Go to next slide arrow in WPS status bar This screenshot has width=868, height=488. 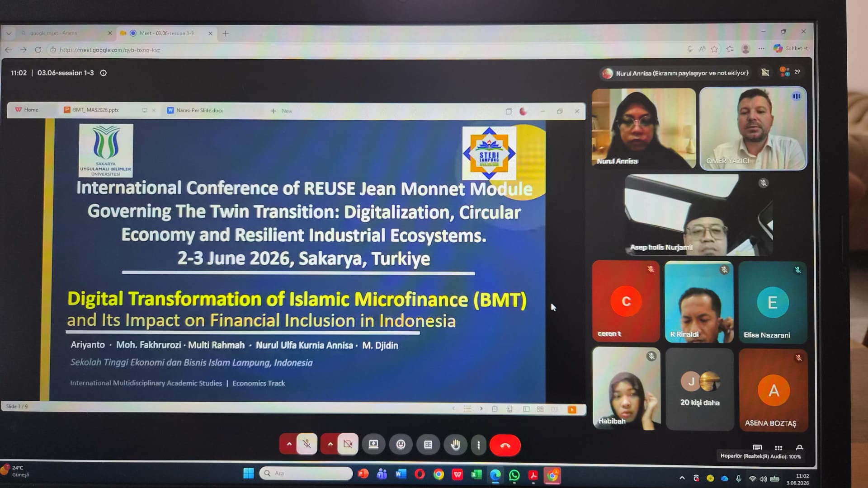pos(481,408)
